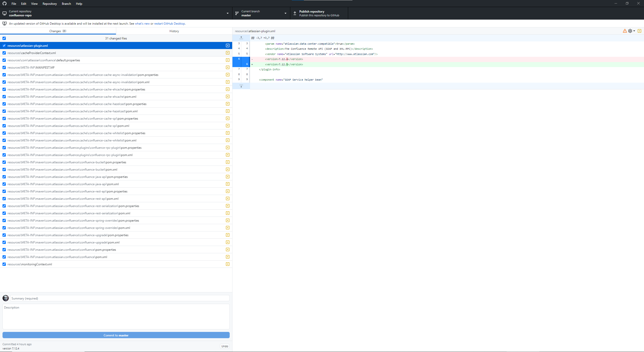Open the what's new link

(x=142, y=23)
